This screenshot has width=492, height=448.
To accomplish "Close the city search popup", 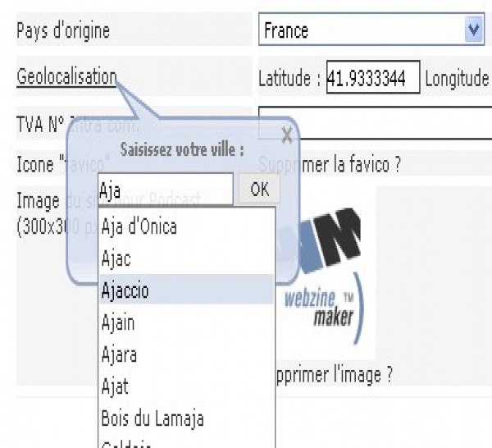I will 286,135.
